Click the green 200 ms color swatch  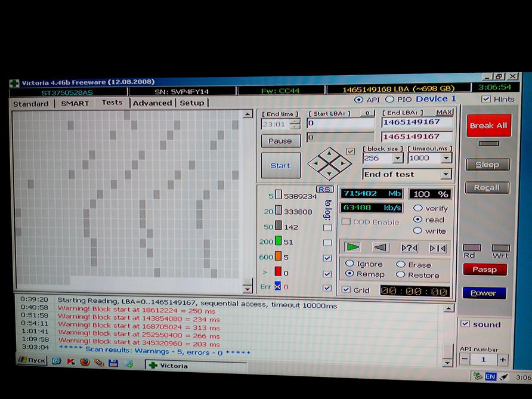[278, 240]
